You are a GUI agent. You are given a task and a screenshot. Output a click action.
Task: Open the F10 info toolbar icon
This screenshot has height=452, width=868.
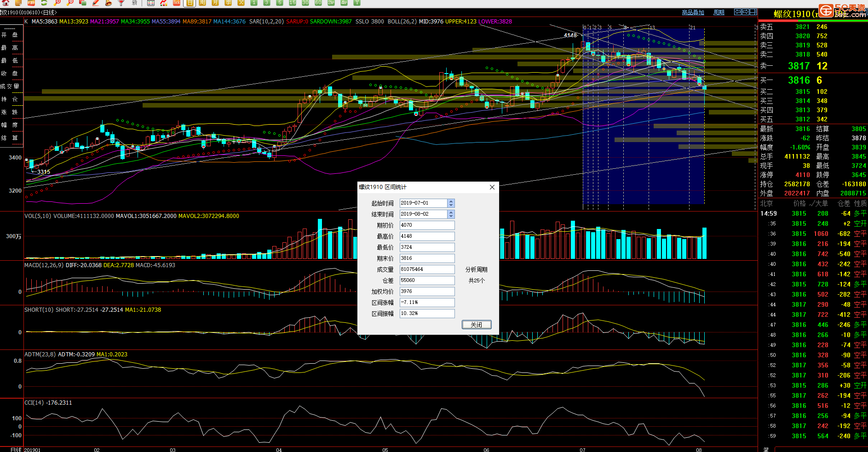point(31,2)
